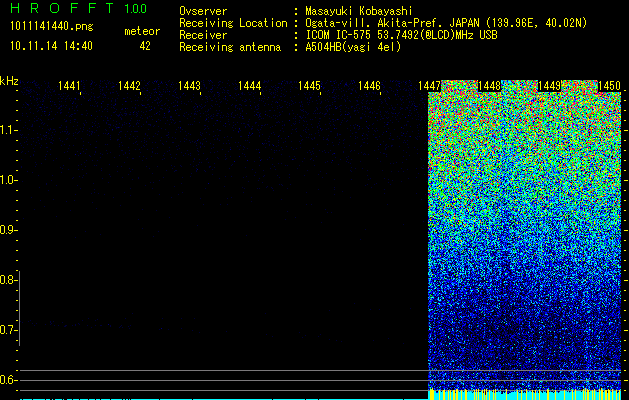
Task: Click the 1445 time marker
Action: coord(310,86)
